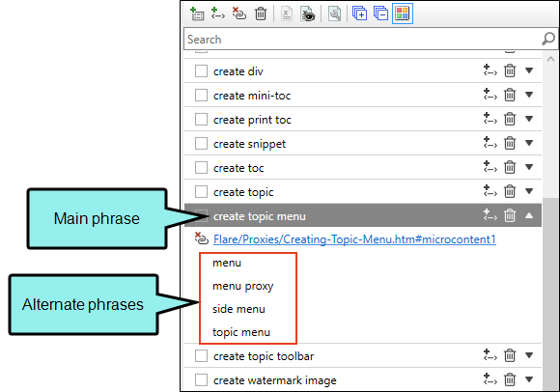This screenshot has width=560, height=392.
Task: Collapse the create topic menu row
Action: [529, 215]
